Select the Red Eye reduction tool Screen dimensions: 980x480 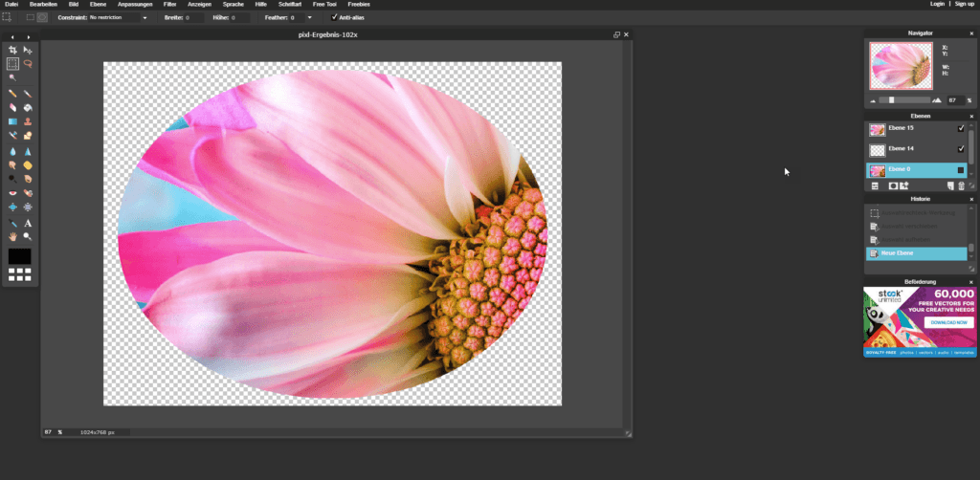pyautogui.click(x=12, y=193)
